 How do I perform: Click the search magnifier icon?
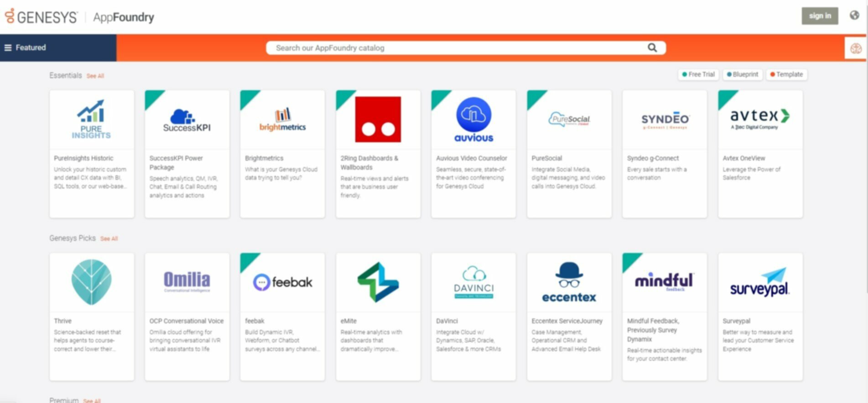coord(652,47)
